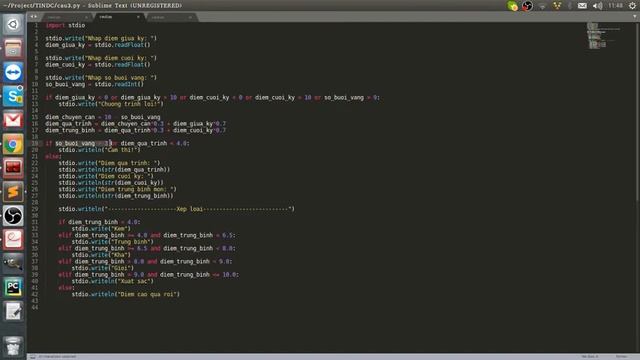Click line number 44 at file end

35,307
